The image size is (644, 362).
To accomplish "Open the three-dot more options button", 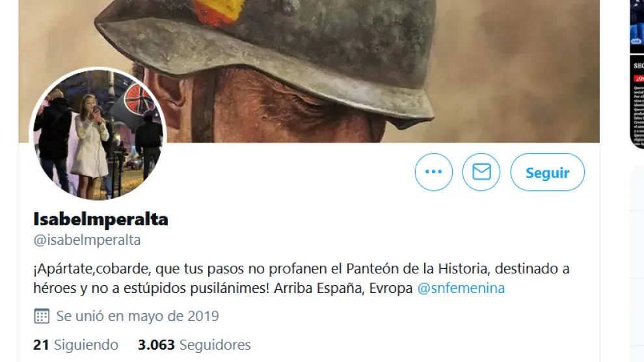I will [x=434, y=172].
